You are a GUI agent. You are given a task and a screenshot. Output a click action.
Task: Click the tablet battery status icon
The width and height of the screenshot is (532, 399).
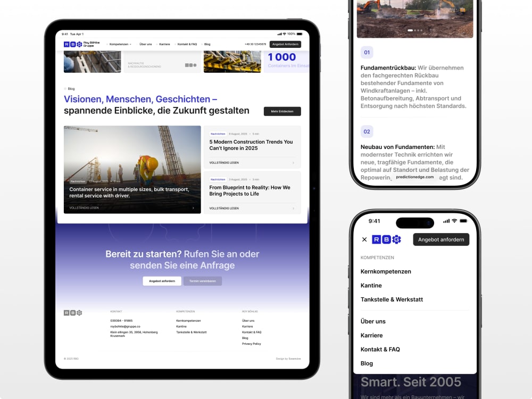pyautogui.click(x=300, y=34)
